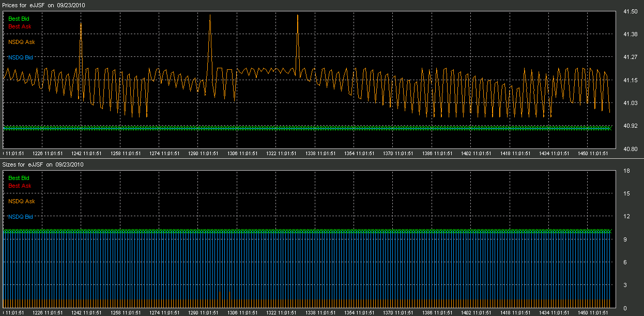Click '1402 11:01:51' tick label under Prices chart
The image size is (644, 316).
click(x=477, y=154)
